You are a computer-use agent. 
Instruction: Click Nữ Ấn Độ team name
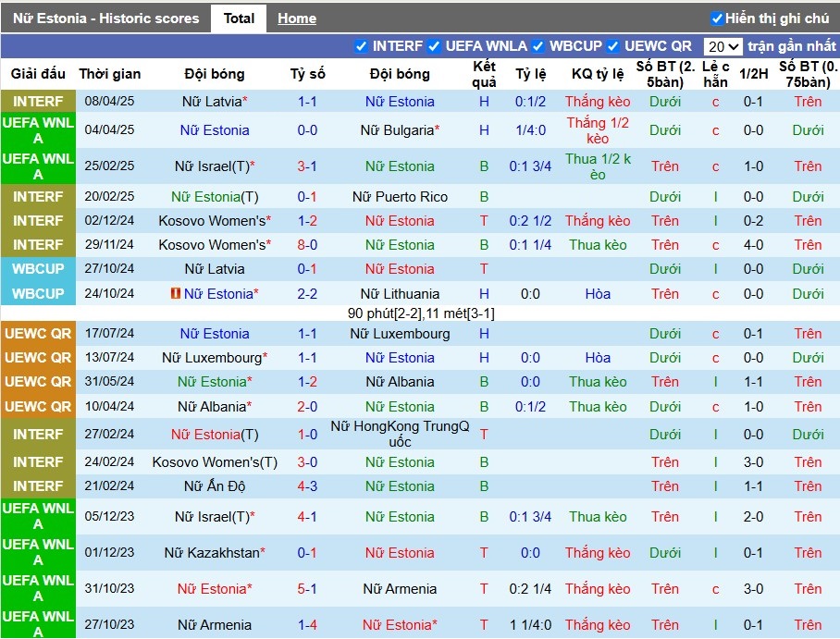215,486
